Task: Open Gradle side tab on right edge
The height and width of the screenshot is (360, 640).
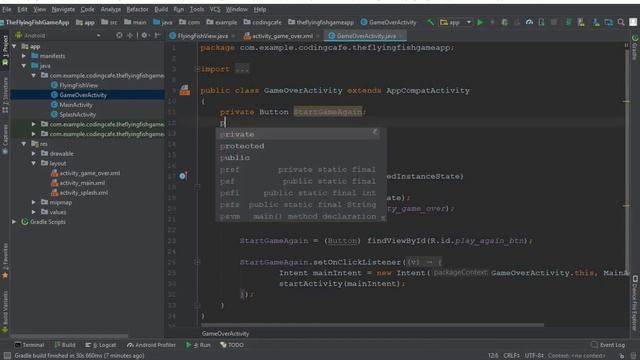Action: [x=635, y=47]
